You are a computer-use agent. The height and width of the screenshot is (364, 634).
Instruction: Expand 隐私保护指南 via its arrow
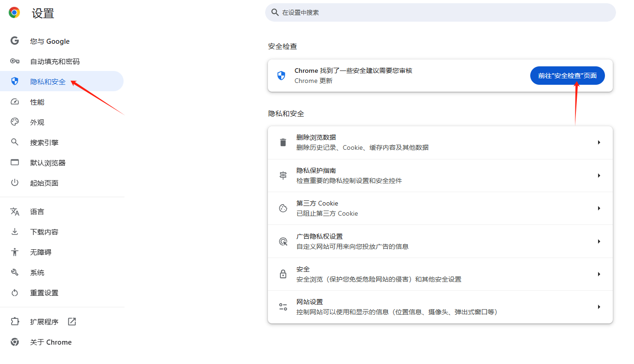[x=599, y=176]
